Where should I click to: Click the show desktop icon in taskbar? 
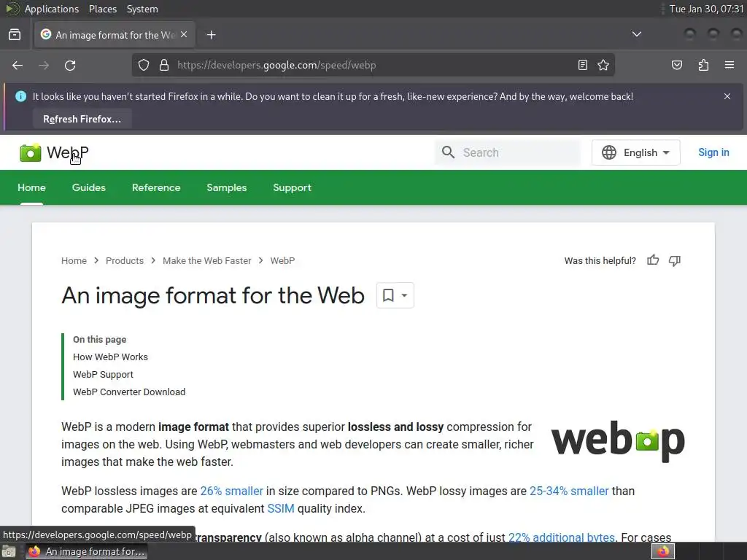[x=8, y=551]
